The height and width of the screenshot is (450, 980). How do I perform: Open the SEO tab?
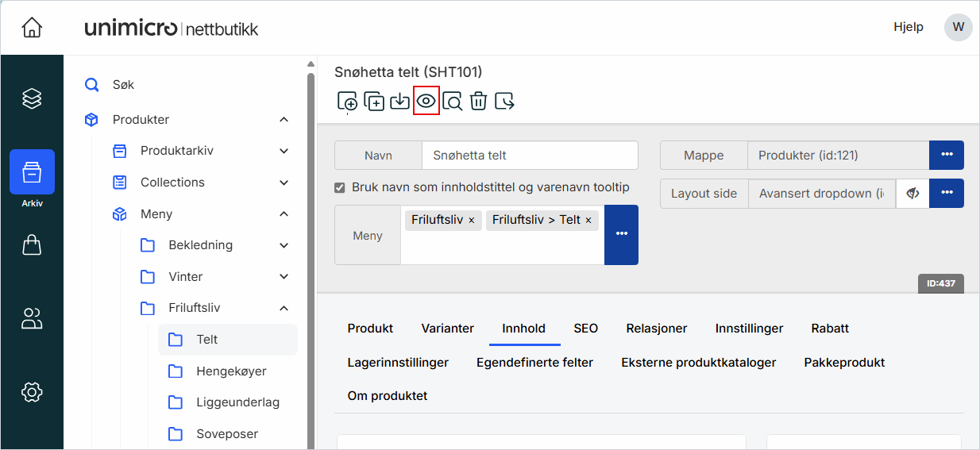point(585,329)
